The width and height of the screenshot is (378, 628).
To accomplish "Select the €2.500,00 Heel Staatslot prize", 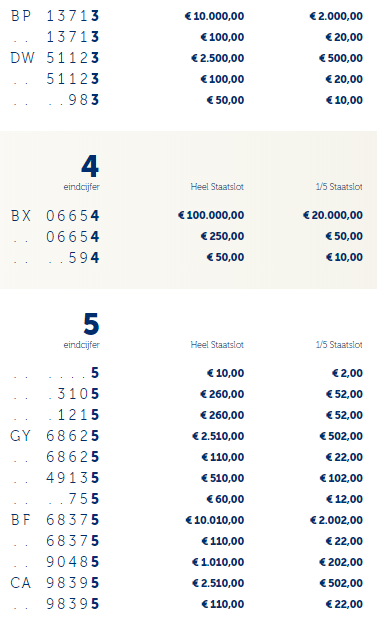I will (217, 58).
